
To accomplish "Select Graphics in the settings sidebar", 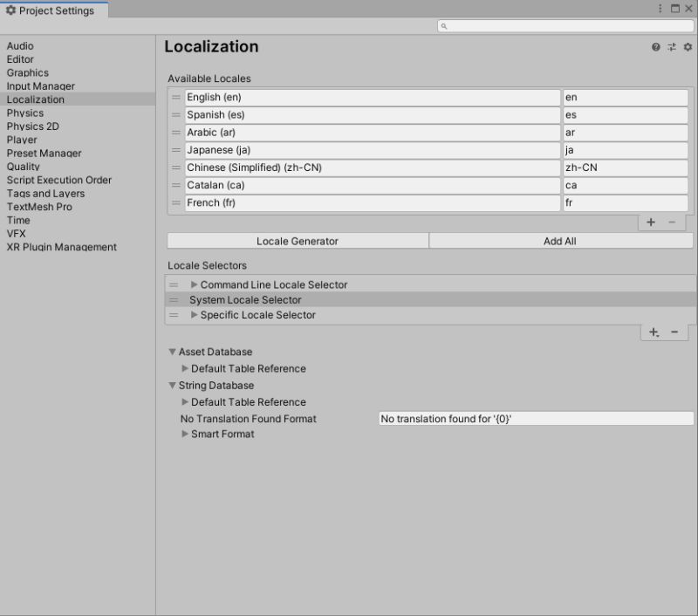I will click(x=27, y=72).
